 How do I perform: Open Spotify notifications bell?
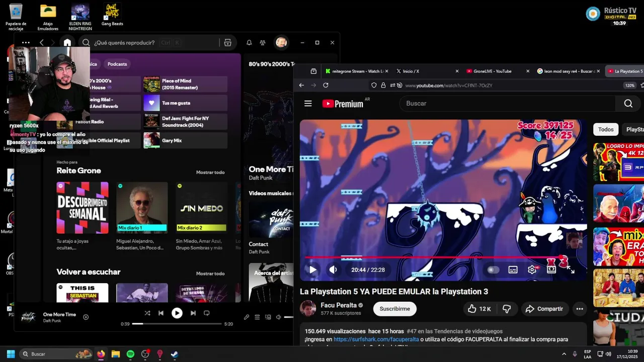[249, 43]
